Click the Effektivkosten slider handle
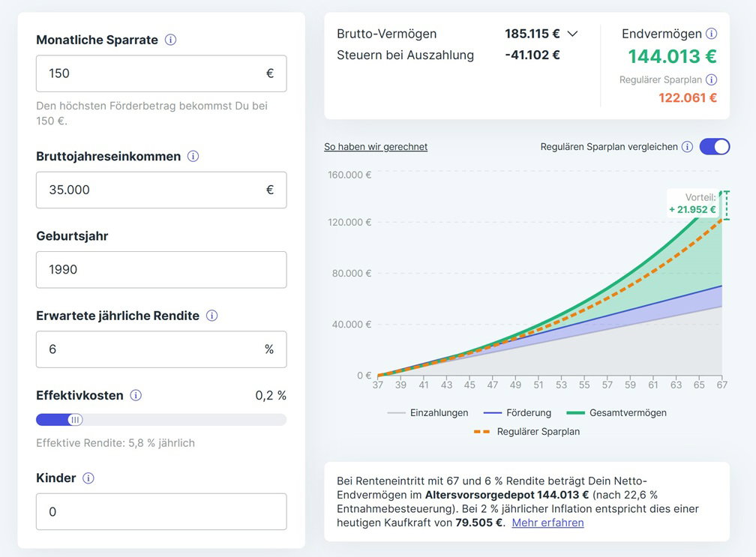The height and width of the screenshot is (557, 756). point(74,420)
